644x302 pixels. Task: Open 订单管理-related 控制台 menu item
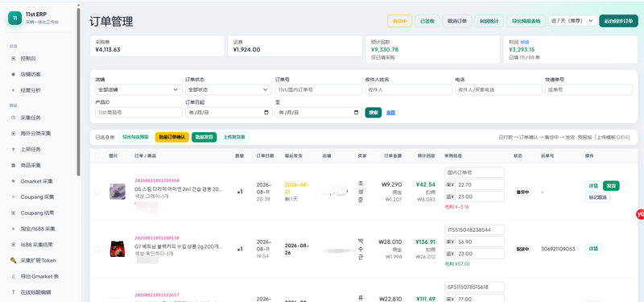(28, 58)
